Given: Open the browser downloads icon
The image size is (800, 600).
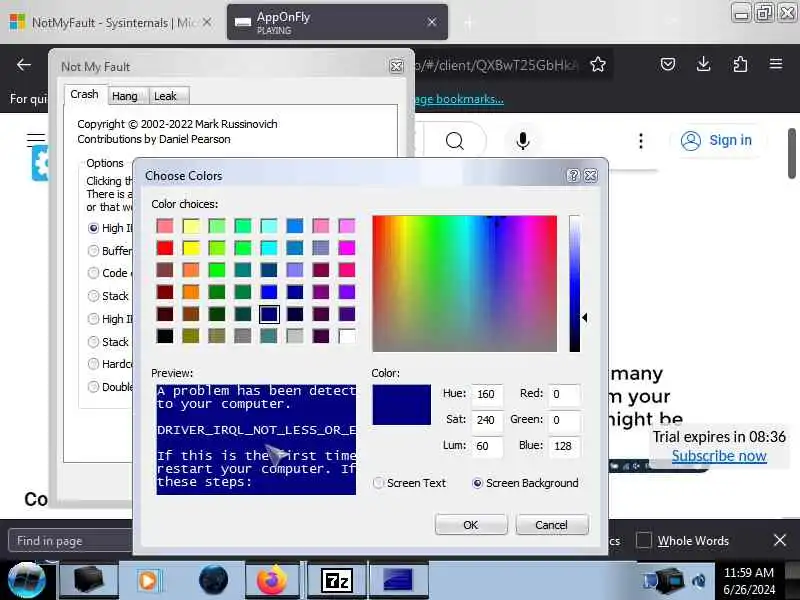Looking at the screenshot, I should (704, 64).
